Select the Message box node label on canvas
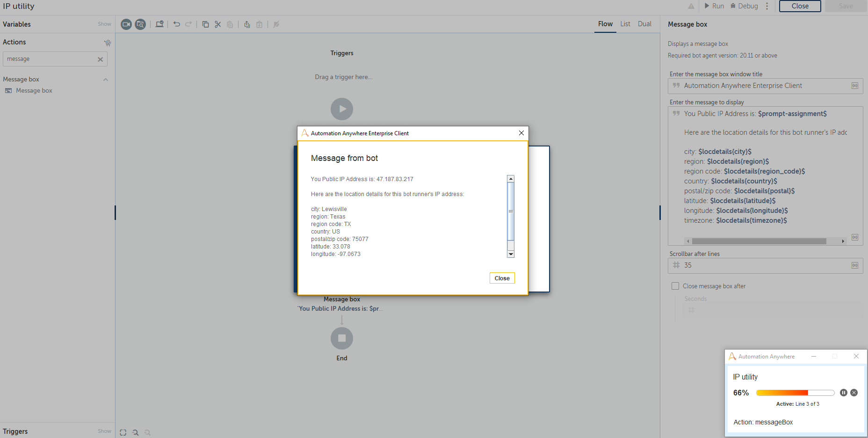The width and height of the screenshot is (868, 438). 342,299
